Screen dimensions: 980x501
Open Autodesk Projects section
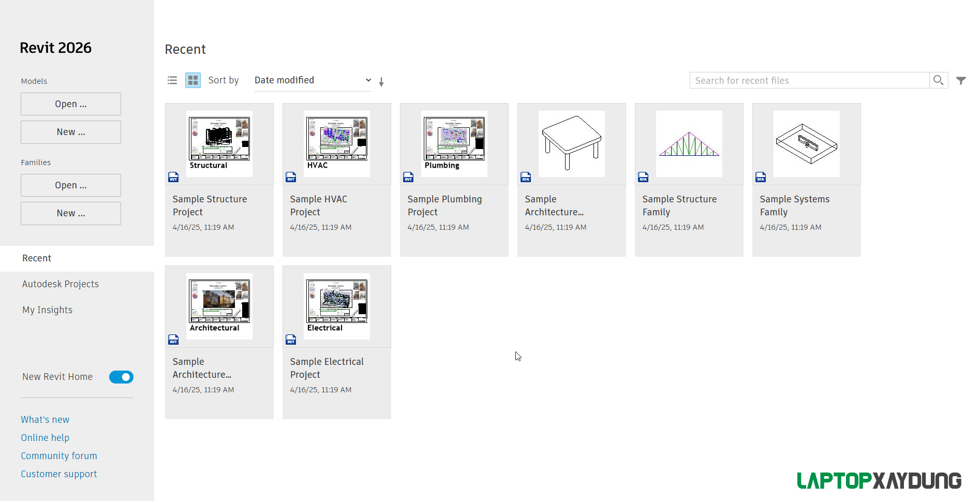tap(61, 284)
